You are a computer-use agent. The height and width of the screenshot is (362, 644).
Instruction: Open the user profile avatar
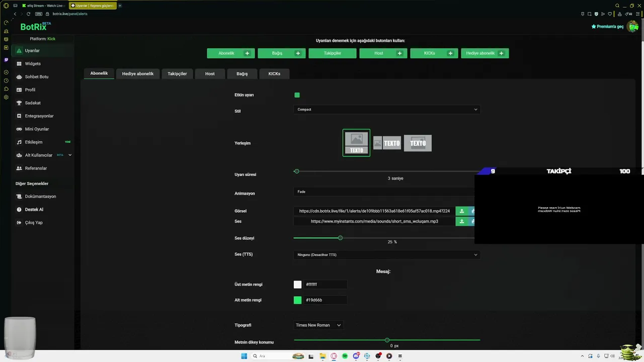click(633, 27)
